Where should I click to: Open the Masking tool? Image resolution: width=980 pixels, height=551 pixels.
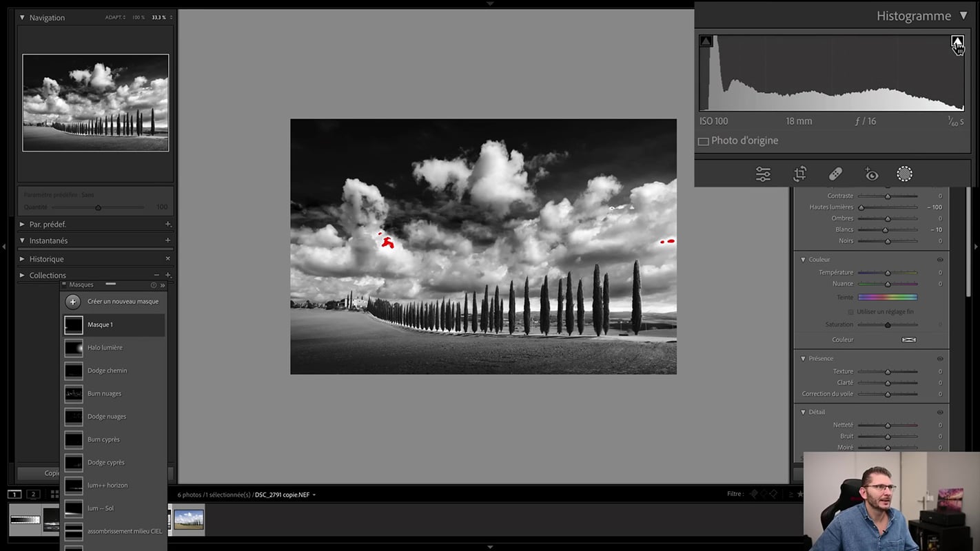point(905,174)
